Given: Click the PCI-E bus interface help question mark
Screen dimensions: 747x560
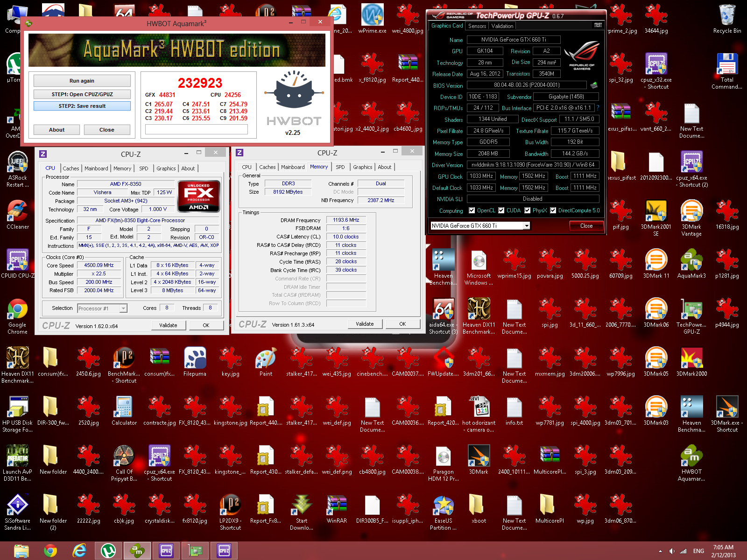Looking at the screenshot, I should coord(598,108).
